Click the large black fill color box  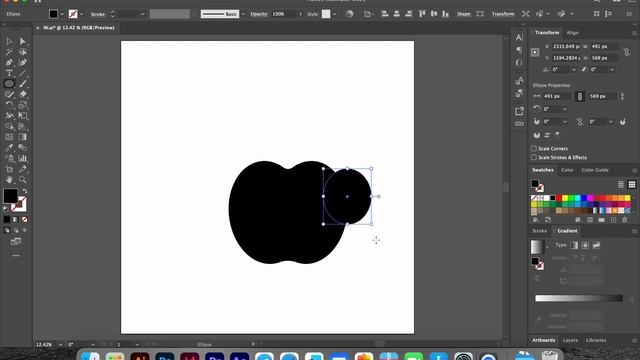(10, 196)
